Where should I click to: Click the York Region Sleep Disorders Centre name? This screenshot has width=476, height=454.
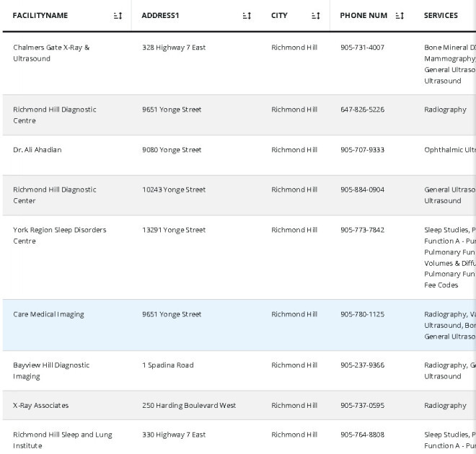59,236
